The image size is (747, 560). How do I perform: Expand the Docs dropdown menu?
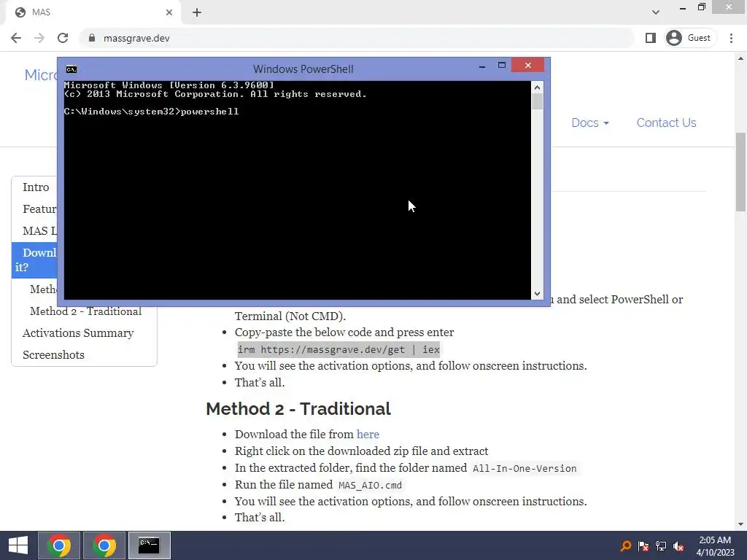point(589,122)
